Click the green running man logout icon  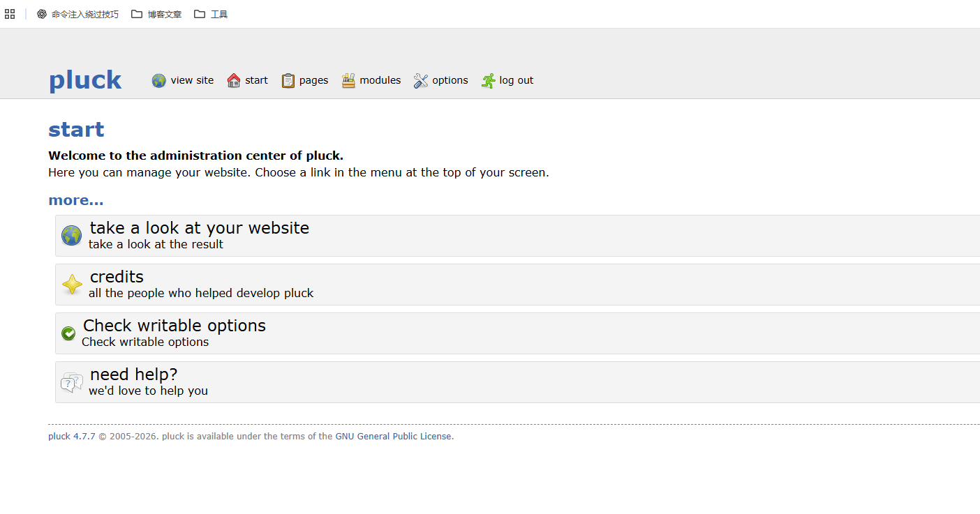point(488,81)
